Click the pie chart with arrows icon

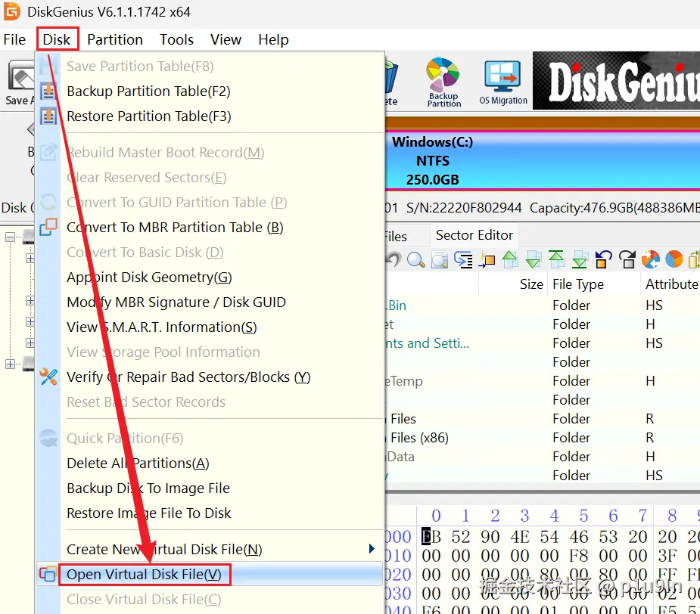(651, 259)
